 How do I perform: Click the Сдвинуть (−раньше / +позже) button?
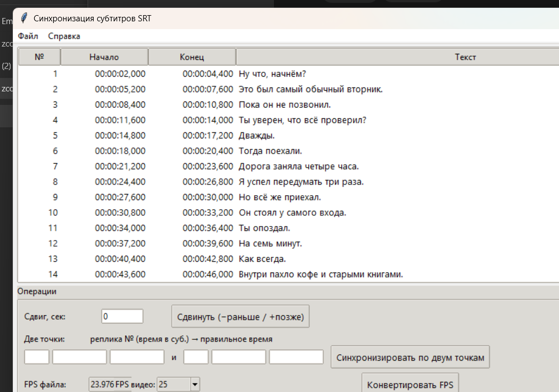pyautogui.click(x=240, y=316)
